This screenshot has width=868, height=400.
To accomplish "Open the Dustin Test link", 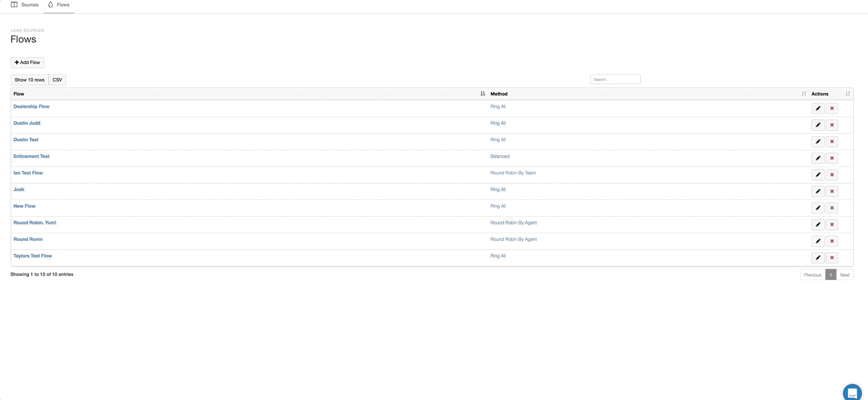I will [26, 140].
